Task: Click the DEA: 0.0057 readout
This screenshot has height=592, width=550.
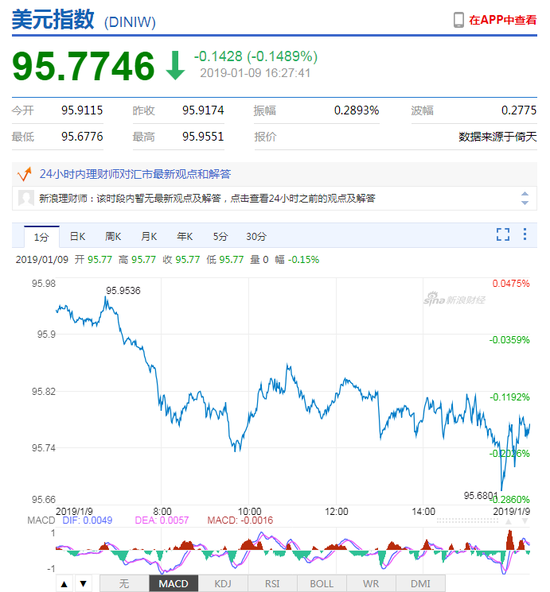Action: pyautogui.click(x=162, y=521)
